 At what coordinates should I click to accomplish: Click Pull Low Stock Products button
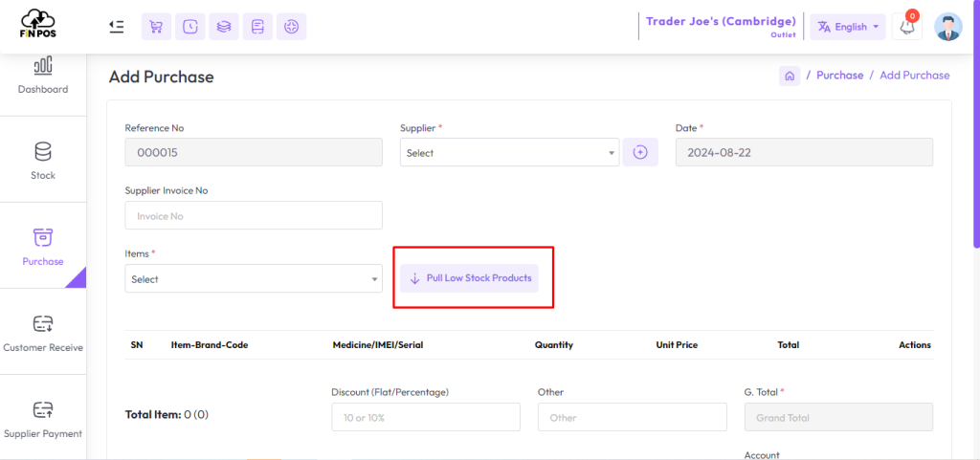point(469,277)
